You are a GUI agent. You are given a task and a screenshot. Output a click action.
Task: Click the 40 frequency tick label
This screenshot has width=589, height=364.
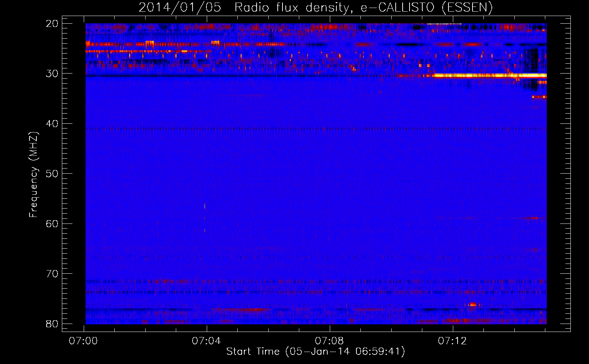coord(52,124)
